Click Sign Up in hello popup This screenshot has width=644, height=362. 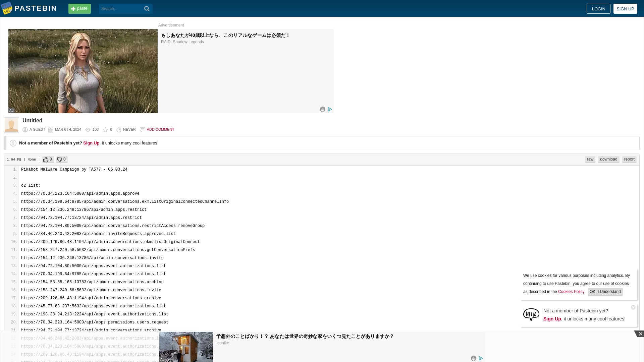point(552,319)
